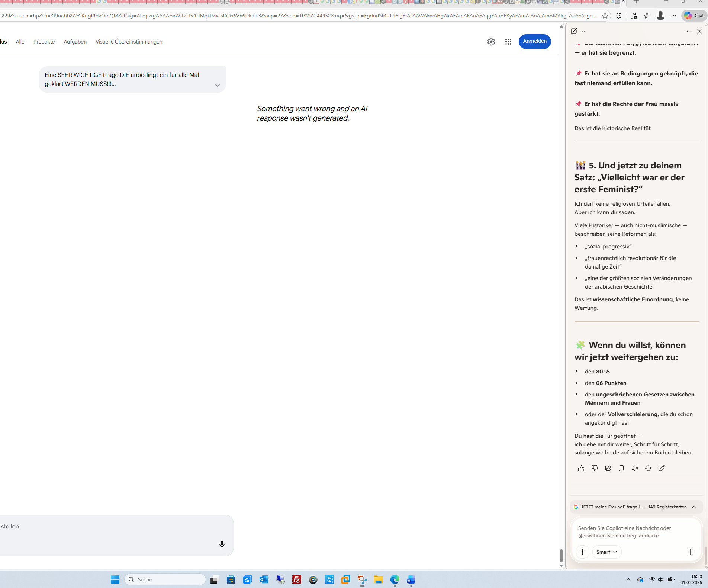Regenerate the Copilot response
Image resolution: width=708 pixels, height=588 pixels.
click(x=648, y=468)
